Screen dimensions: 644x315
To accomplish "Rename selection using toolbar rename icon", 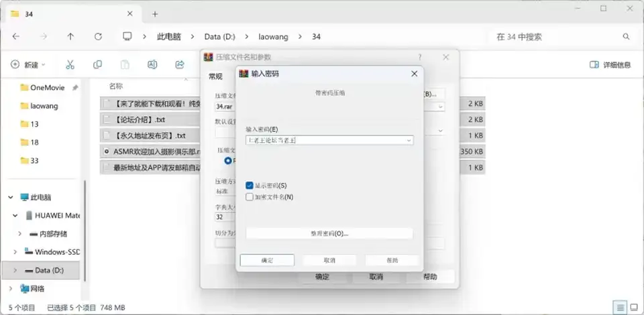I will pyautogui.click(x=152, y=64).
